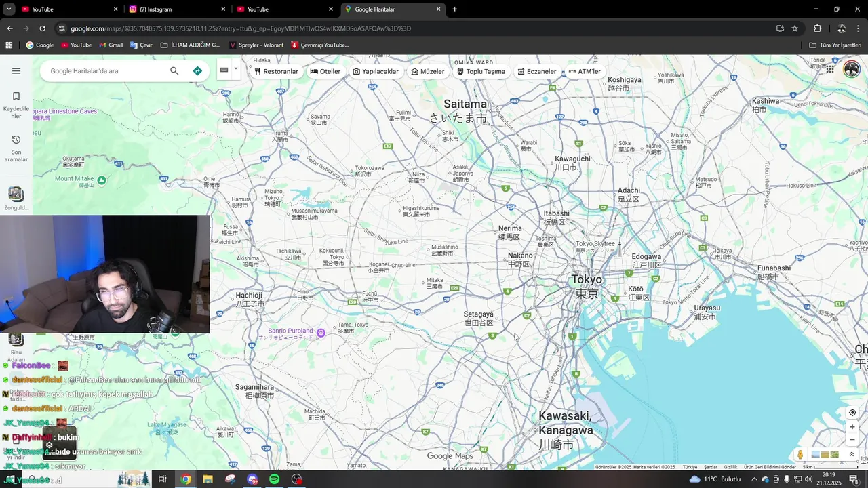The height and width of the screenshot is (488, 868).
Task: Click the keyboard input tool icon
Action: pyautogui.click(x=224, y=70)
